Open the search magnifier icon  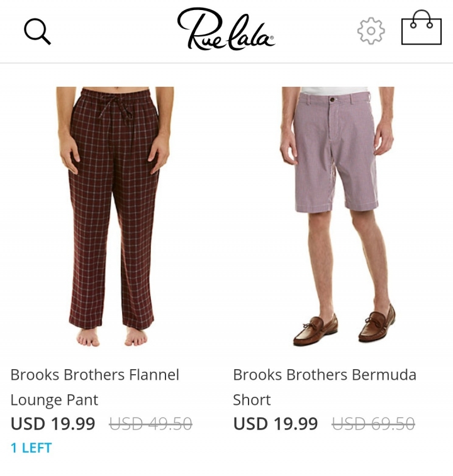click(x=37, y=31)
